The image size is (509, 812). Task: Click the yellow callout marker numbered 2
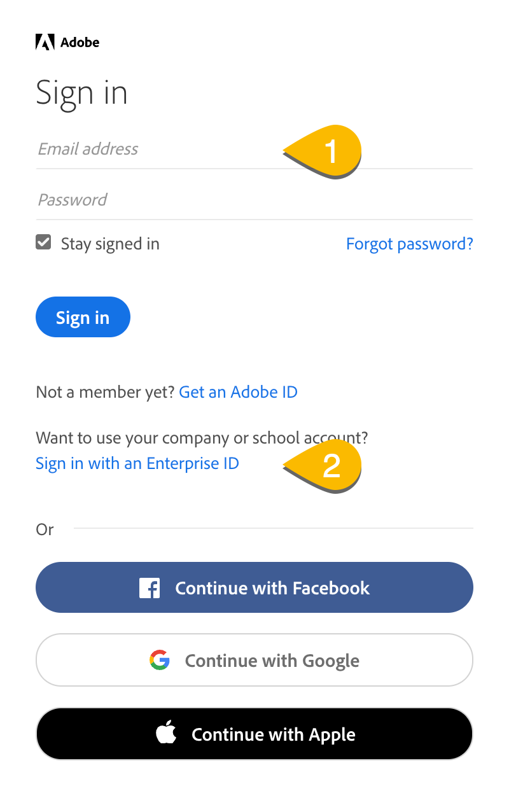coord(323,465)
